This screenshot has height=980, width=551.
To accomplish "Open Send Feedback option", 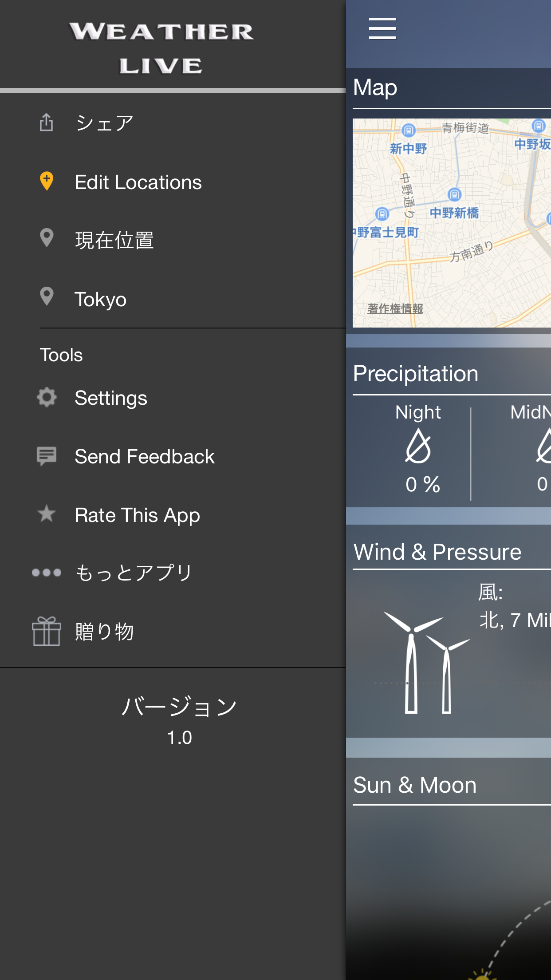I will 145,457.
